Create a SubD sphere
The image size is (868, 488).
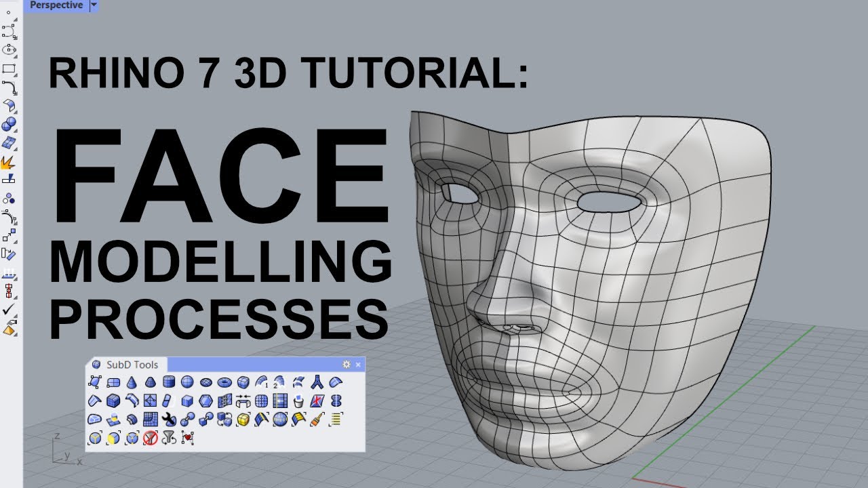pyautogui.click(x=187, y=382)
